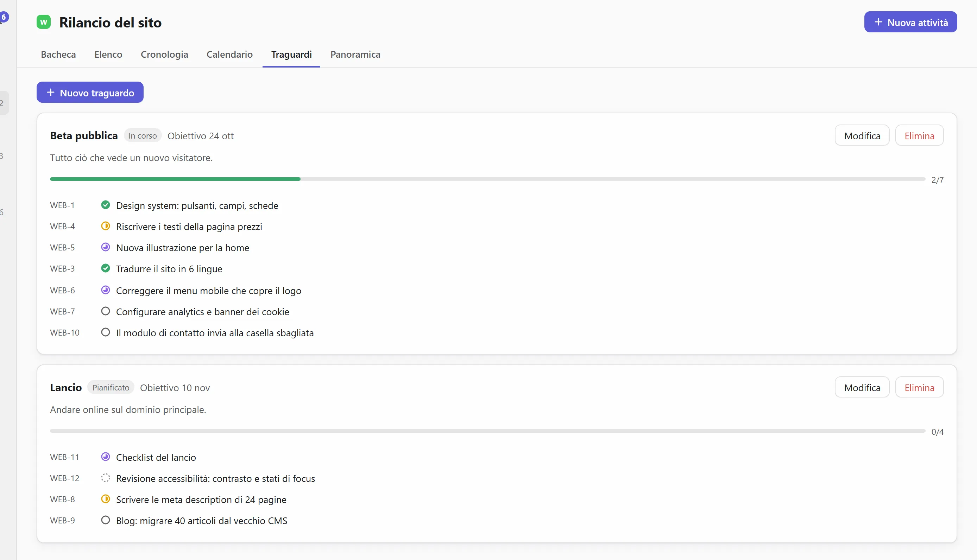Click the in-progress status icon for WEB-4
Viewport: 977px width, 560px height.
tap(106, 226)
